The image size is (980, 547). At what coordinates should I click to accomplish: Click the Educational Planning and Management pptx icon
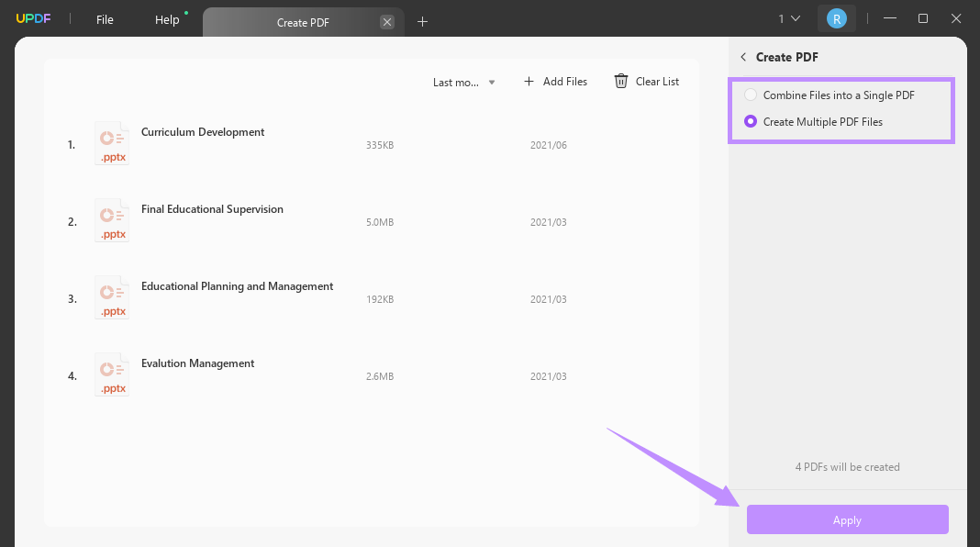tap(112, 297)
